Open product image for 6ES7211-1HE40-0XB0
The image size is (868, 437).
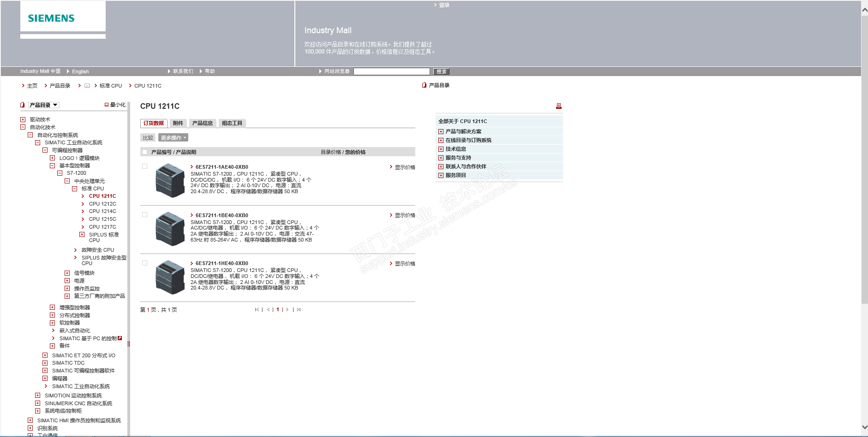click(170, 277)
